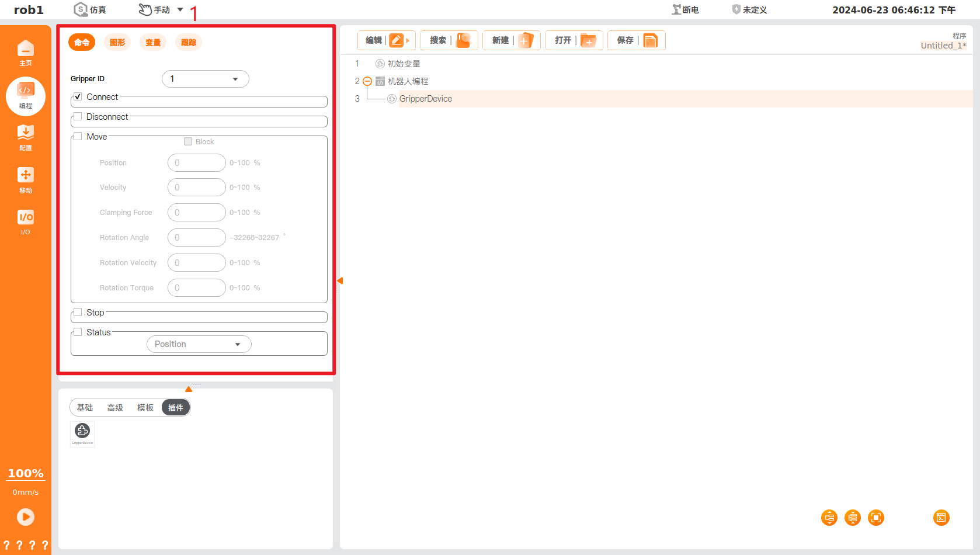Image resolution: width=980 pixels, height=555 pixels.
Task: Open the terminal log icon bottom right
Action: 941,518
